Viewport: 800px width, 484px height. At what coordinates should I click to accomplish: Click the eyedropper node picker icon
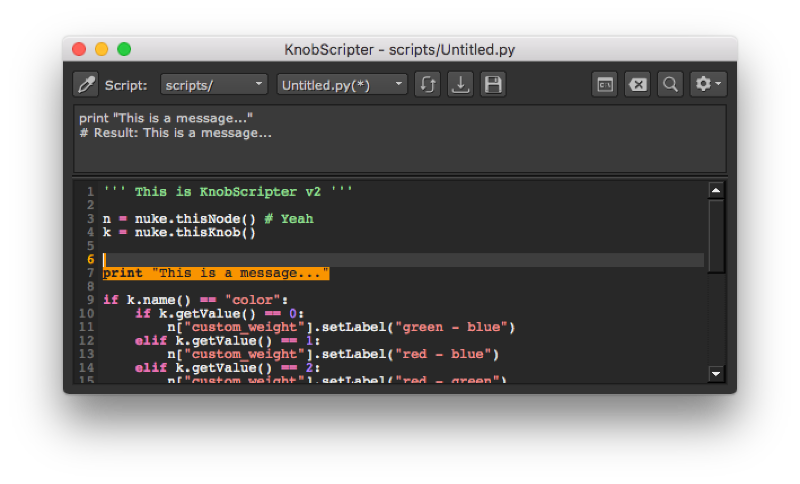[x=86, y=85]
